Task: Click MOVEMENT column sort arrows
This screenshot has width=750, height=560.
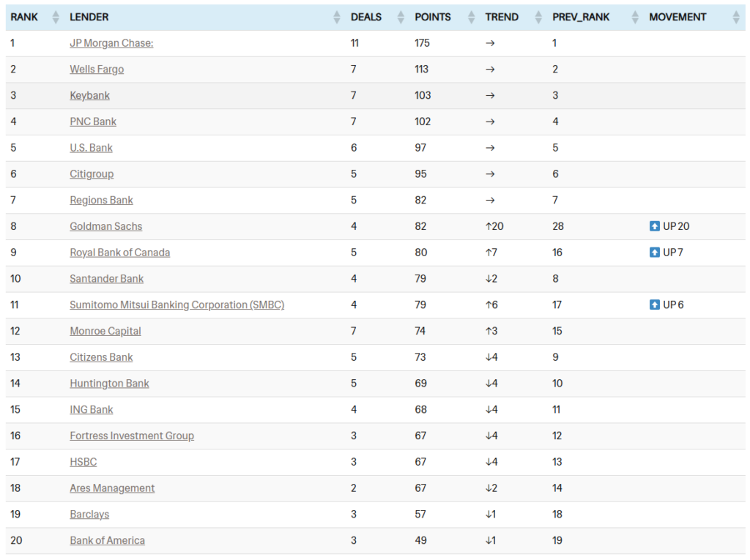Action: pos(736,17)
